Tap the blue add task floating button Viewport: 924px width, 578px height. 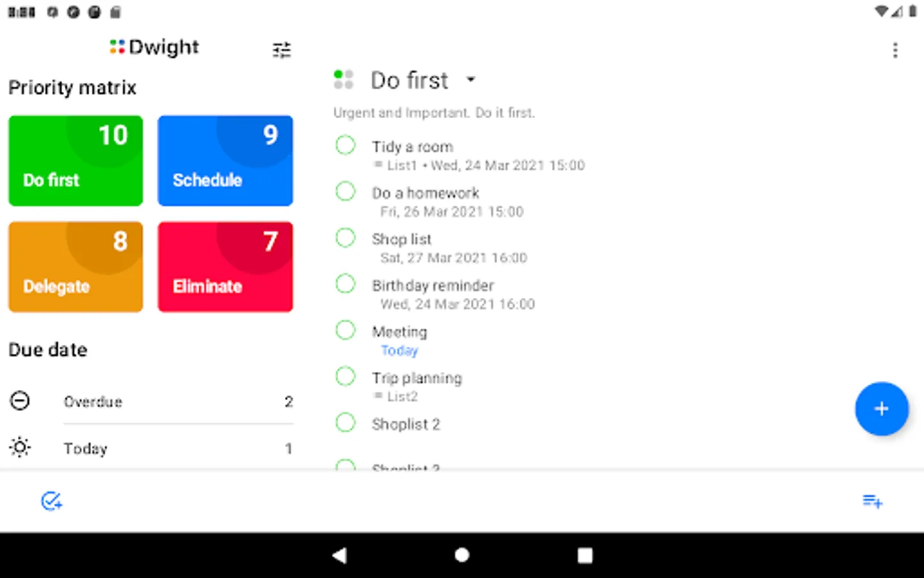coord(881,409)
